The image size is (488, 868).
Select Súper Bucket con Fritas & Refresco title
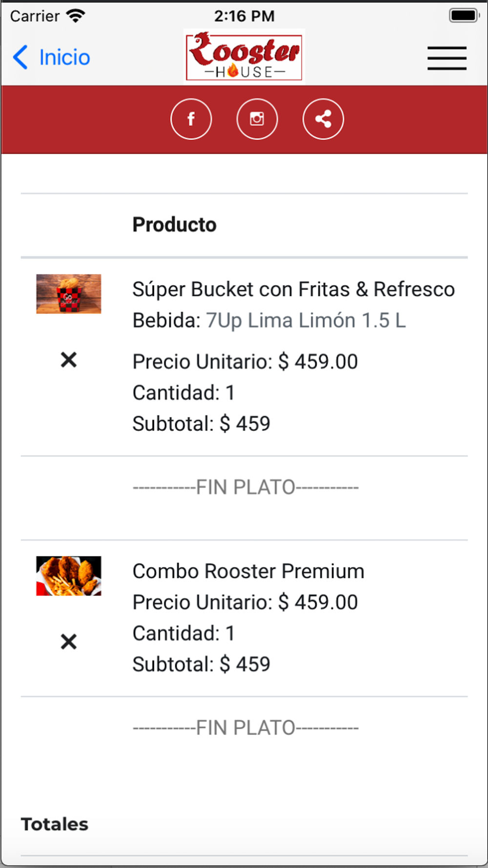(x=294, y=289)
